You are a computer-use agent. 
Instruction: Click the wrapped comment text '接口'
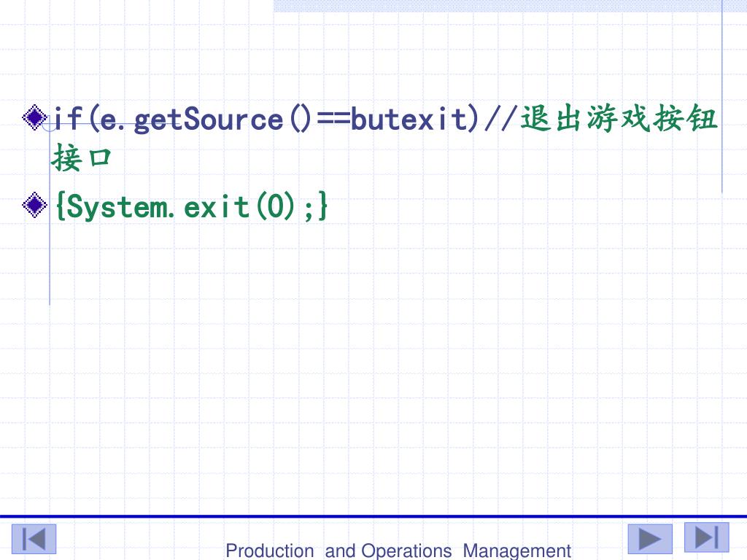[82, 157]
